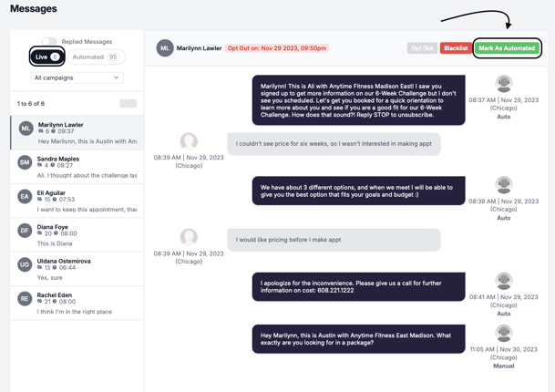The image size is (555, 392).
Task: Open Marilynn Lawler conversation in list
Action: [77, 133]
